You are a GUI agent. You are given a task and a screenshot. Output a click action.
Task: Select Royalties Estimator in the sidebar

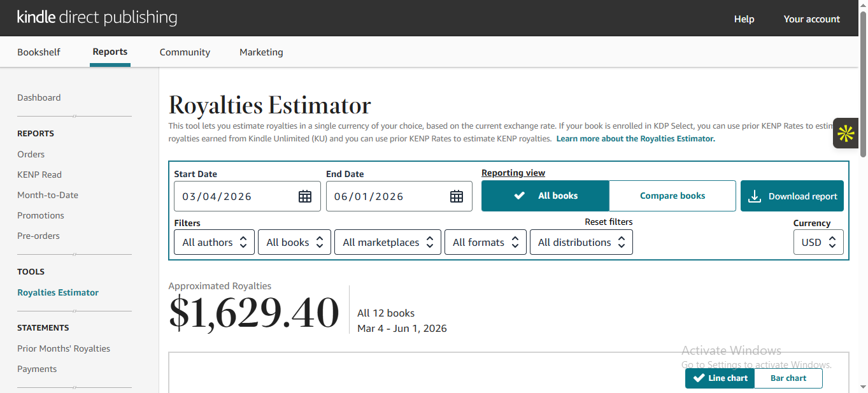[58, 292]
